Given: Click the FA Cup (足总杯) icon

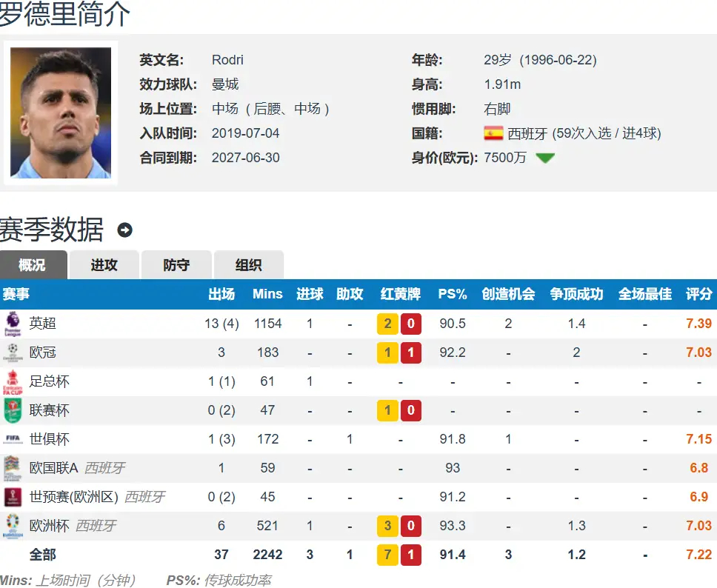Looking at the screenshot, I should point(13,381).
